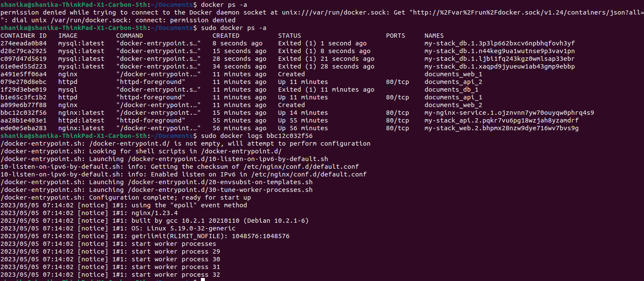Click container ID 079e270d8ebc
The height and width of the screenshot is (281, 644).
[x=24, y=82]
